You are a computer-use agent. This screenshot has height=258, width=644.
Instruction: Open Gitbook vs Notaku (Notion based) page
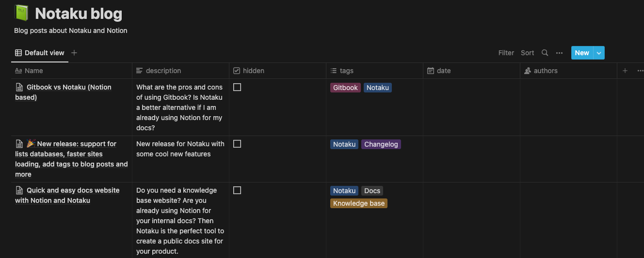pyautogui.click(x=64, y=92)
